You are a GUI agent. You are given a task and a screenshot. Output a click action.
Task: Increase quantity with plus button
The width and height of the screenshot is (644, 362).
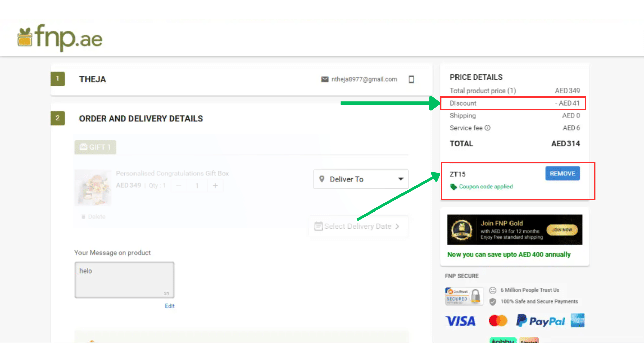click(215, 185)
